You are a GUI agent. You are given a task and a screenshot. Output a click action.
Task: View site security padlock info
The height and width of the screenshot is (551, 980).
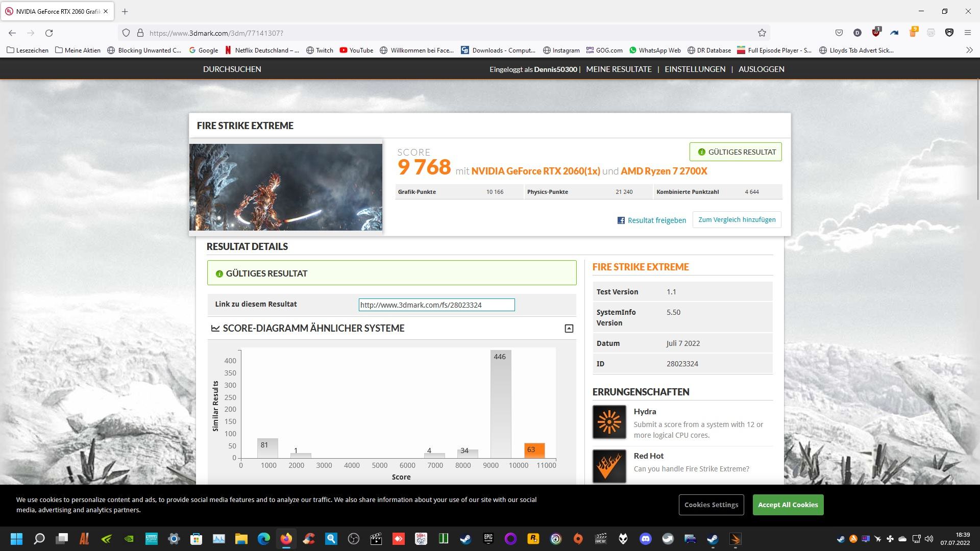pos(140,33)
